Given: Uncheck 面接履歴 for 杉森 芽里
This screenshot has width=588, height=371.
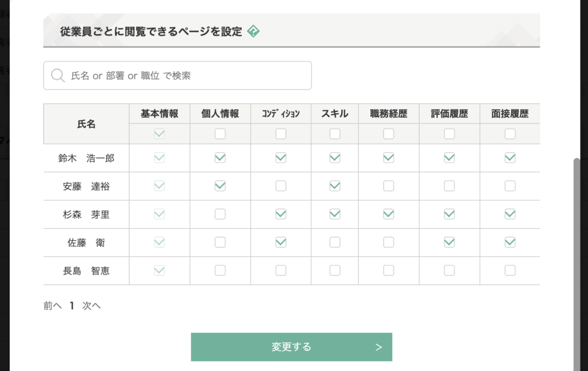Looking at the screenshot, I should [510, 214].
